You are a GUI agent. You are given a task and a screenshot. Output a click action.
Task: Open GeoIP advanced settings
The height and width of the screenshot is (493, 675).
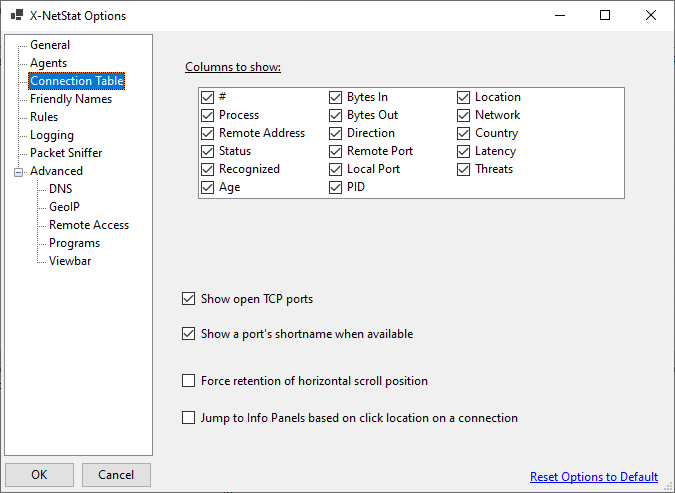click(64, 207)
